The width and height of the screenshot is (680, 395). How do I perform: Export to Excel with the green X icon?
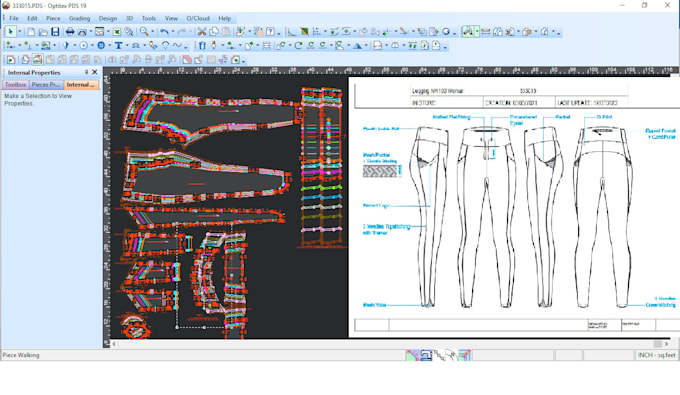[x=117, y=32]
